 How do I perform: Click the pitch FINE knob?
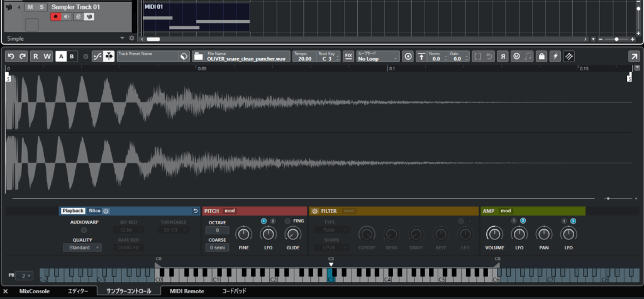[243, 234]
